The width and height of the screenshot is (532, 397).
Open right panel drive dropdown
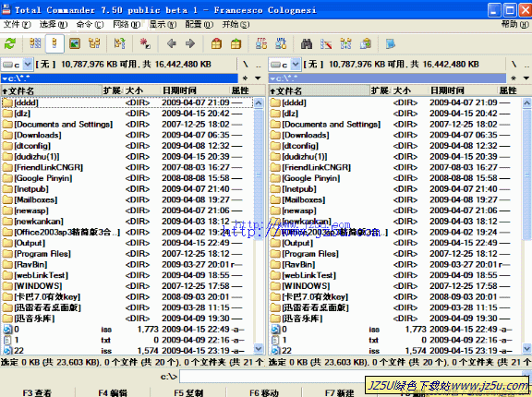[x=296, y=64]
